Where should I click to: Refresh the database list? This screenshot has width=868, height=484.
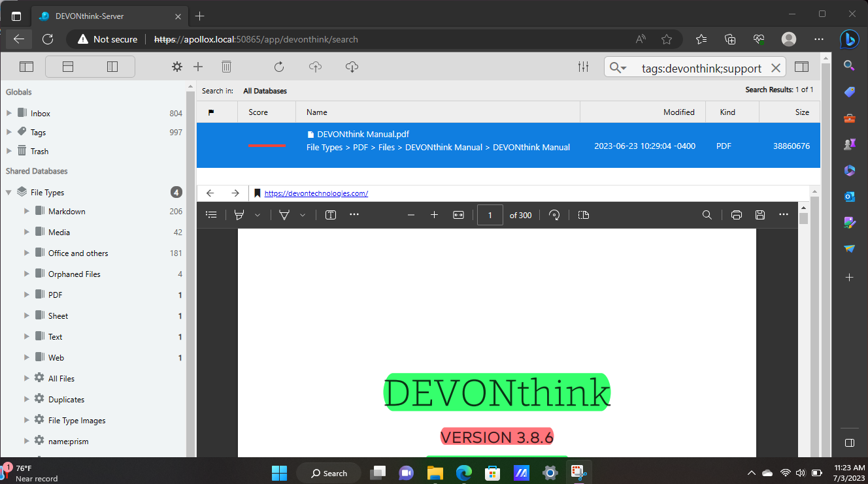(x=279, y=67)
